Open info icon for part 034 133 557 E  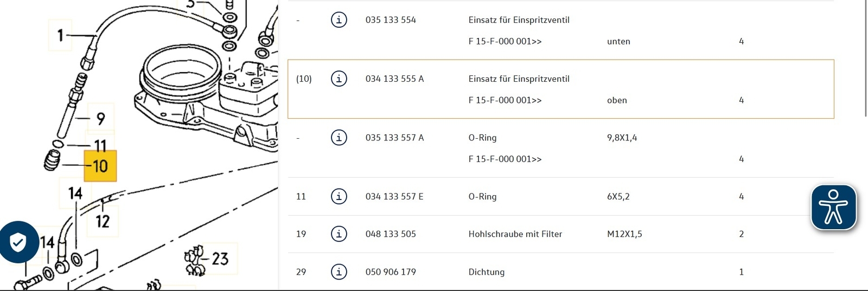[339, 196]
